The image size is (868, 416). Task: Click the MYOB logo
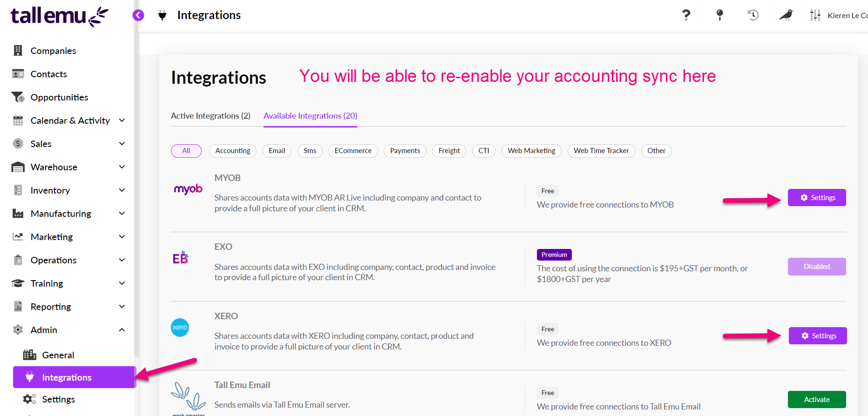(x=188, y=189)
